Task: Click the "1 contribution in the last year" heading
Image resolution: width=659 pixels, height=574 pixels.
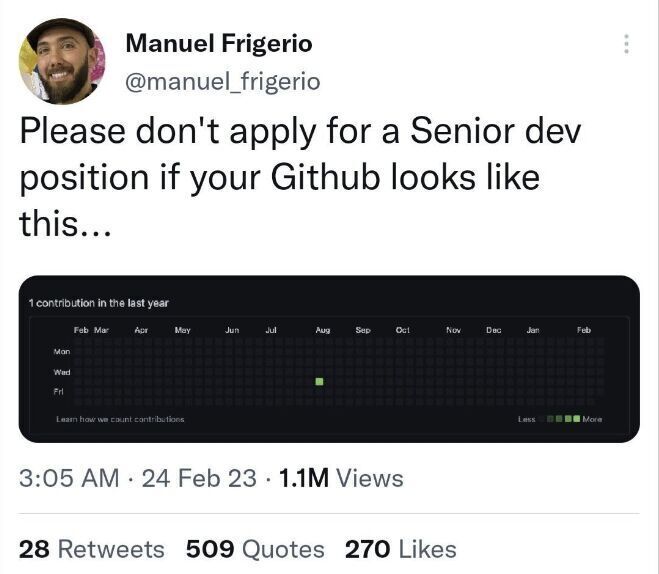Action: coord(99,302)
